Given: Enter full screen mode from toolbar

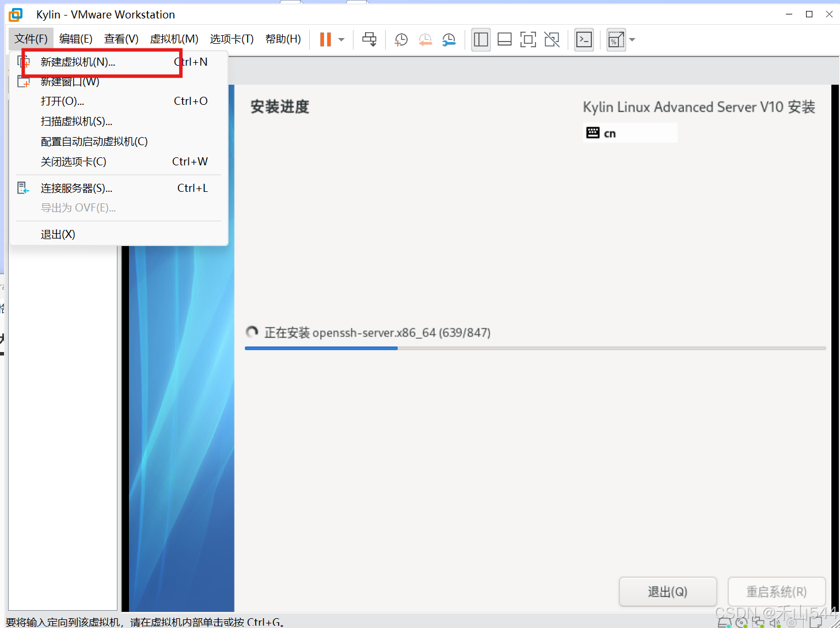Looking at the screenshot, I should pos(528,39).
